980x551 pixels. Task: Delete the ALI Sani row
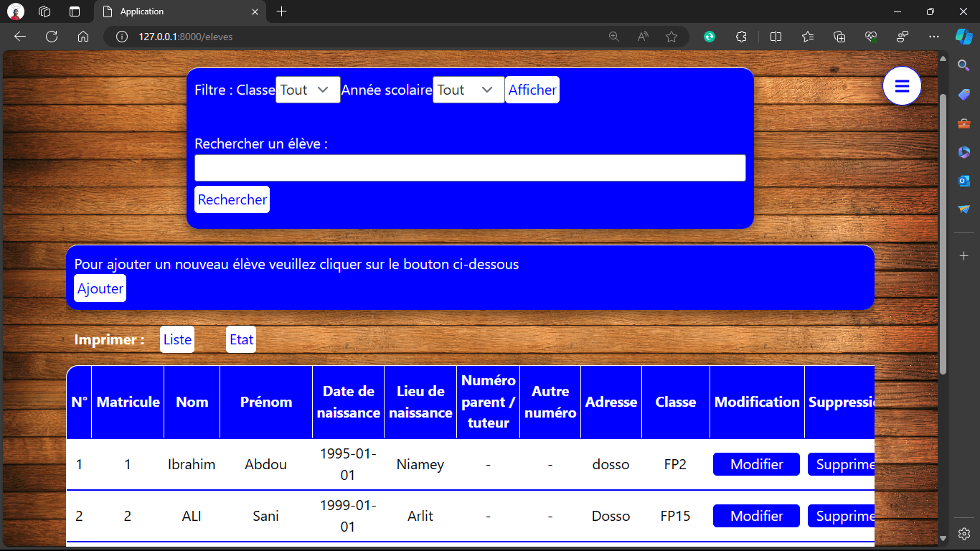coord(841,516)
